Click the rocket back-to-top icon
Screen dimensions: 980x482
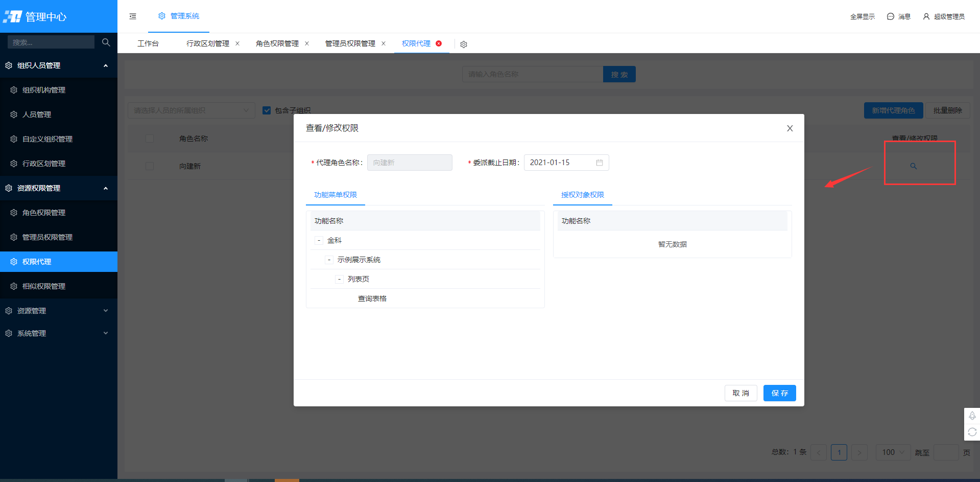pyautogui.click(x=972, y=416)
